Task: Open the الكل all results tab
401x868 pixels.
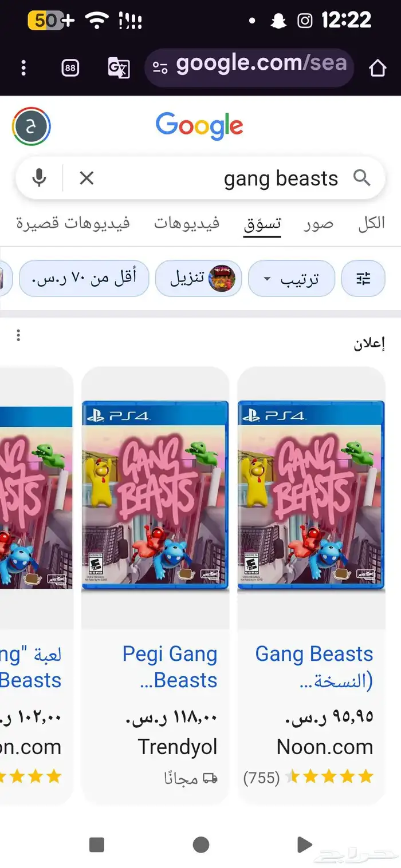Action: pos(371,223)
